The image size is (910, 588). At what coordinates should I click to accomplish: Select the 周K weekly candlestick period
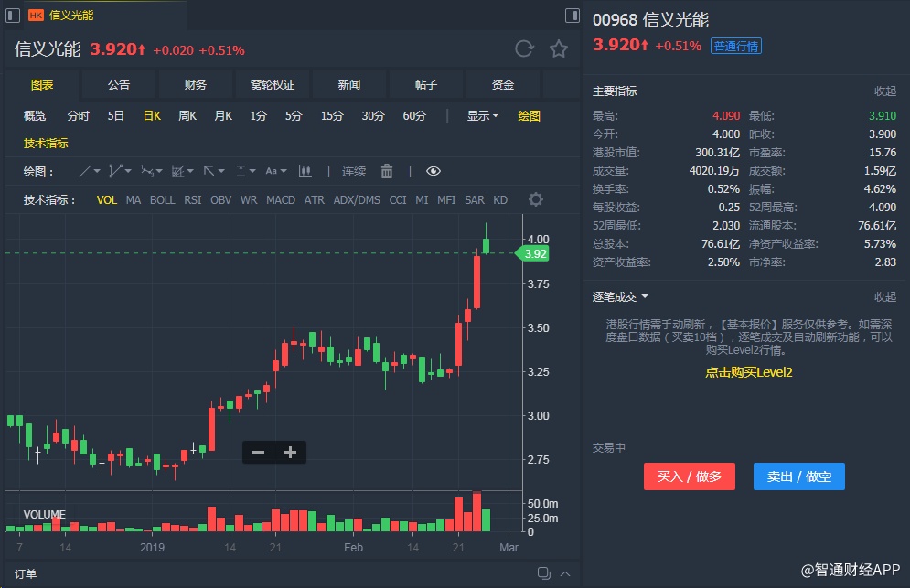187,116
